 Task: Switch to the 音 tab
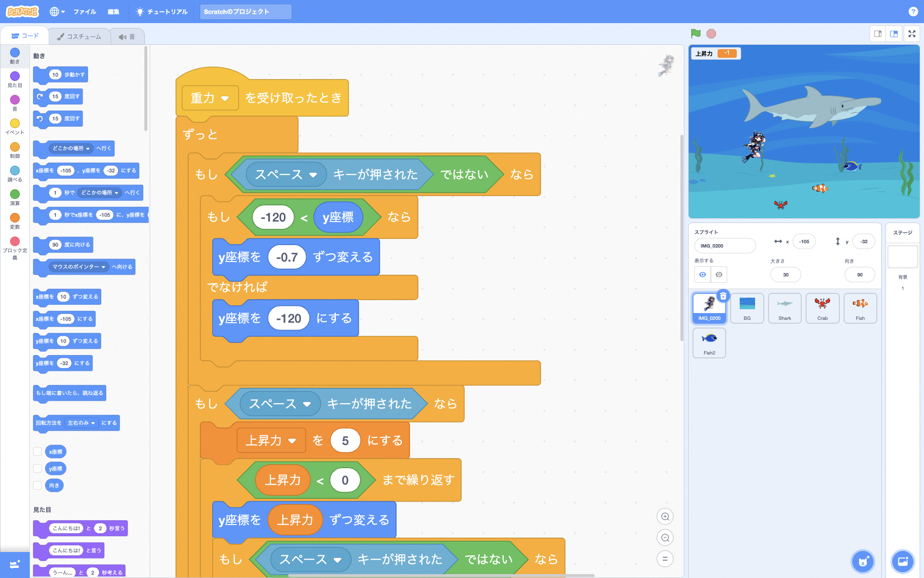(127, 37)
